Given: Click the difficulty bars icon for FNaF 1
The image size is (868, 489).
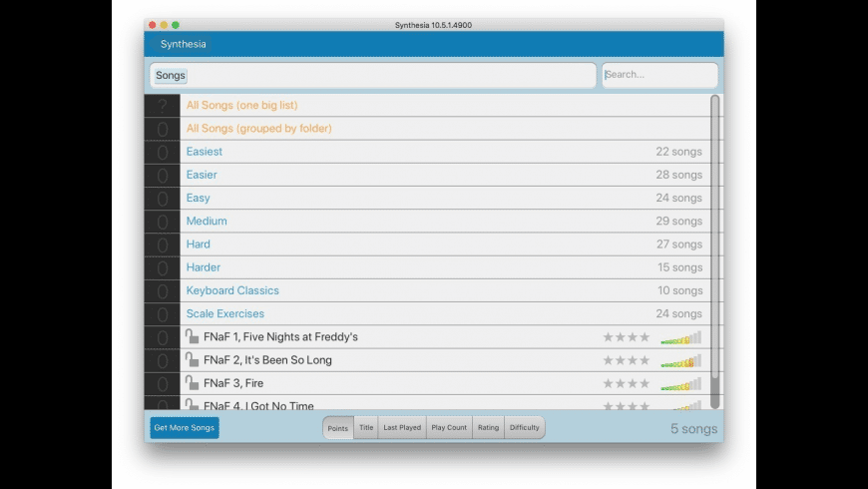Looking at the screenshot, I should (x=680, y=337).
